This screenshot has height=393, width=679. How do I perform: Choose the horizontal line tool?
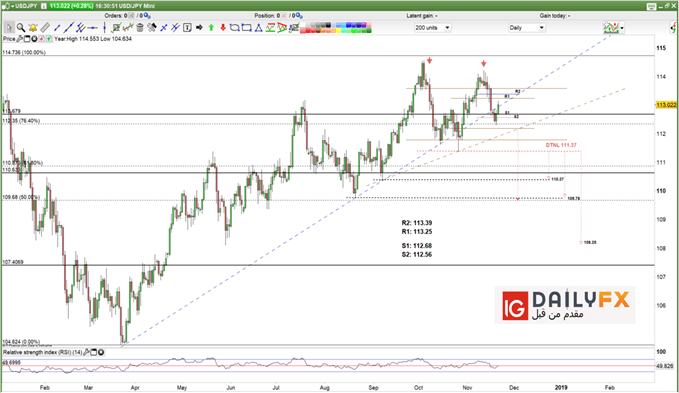click(92, 28)
